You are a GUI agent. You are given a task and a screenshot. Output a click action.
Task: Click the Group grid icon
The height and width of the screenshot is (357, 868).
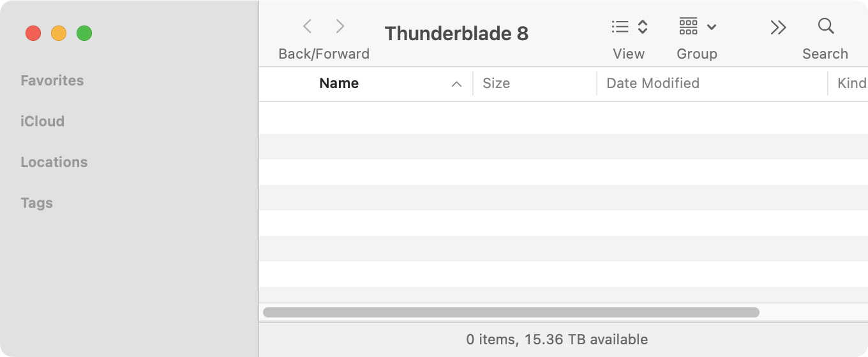point(688,26)
